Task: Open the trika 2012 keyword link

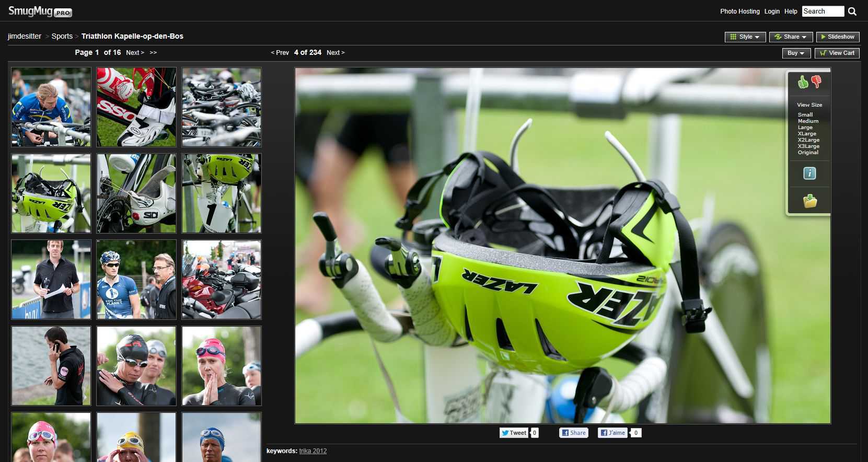Action: tap(313, 451)
